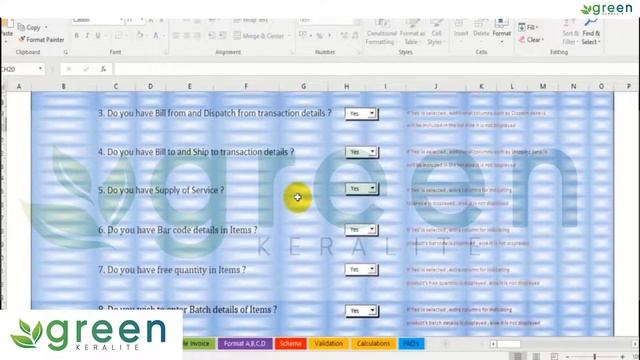Switch to the Calculations sheet tab
The image size is (640, 360).
click(373, 344)
